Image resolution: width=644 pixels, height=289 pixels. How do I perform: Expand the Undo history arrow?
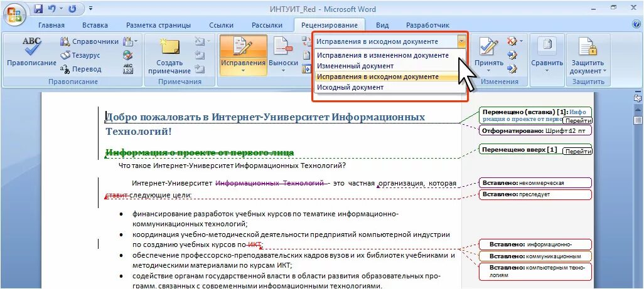click(x=62, y=8)
